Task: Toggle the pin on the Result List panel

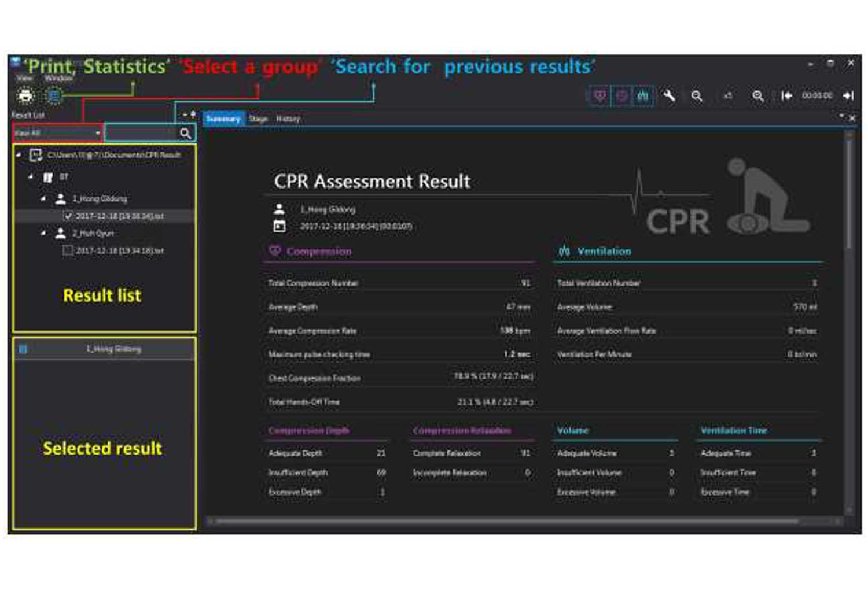Action: pos(193,114)
